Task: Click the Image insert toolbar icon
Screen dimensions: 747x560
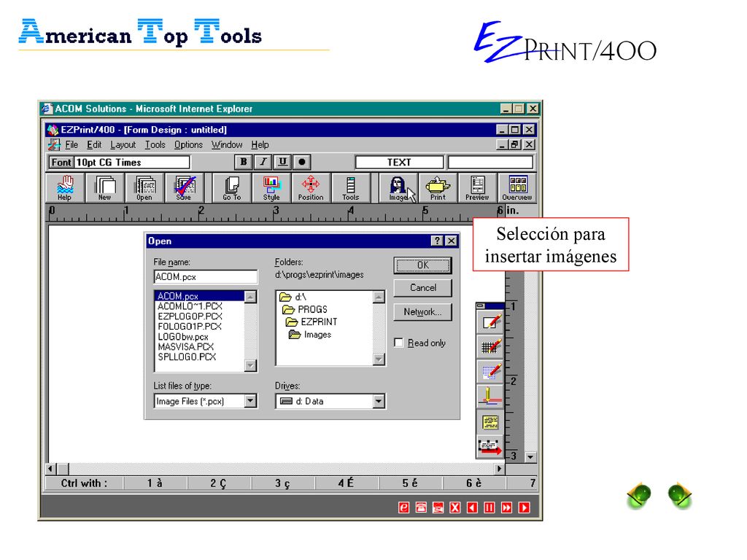Action: [398, 187]
